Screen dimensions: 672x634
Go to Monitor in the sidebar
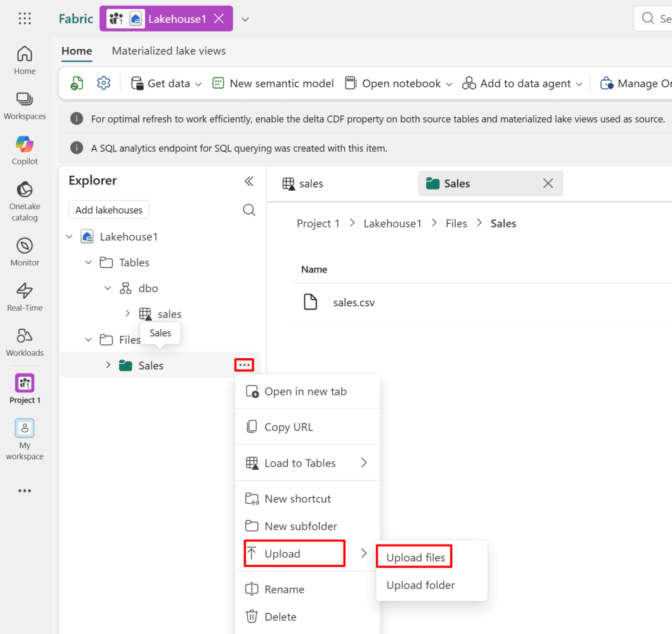pyautogui.click(x=25, y=252)
